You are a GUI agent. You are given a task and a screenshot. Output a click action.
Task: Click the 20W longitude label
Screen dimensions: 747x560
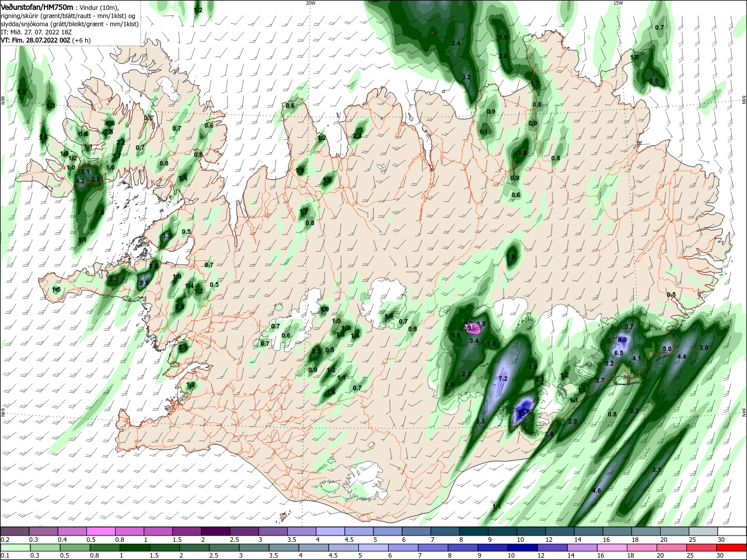(310, 2)
